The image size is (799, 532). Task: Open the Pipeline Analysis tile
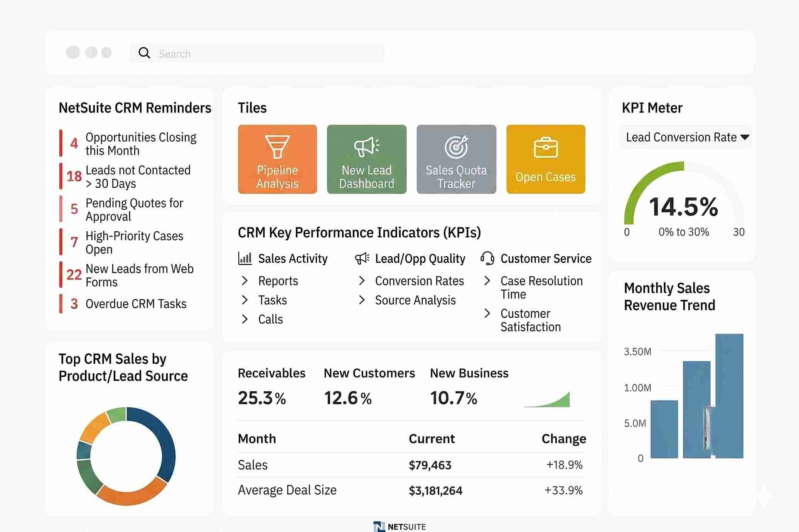pos(277,159)
